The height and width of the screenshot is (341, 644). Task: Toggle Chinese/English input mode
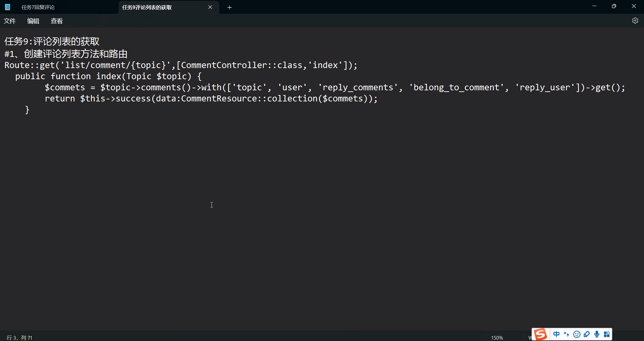coord(556,334)
